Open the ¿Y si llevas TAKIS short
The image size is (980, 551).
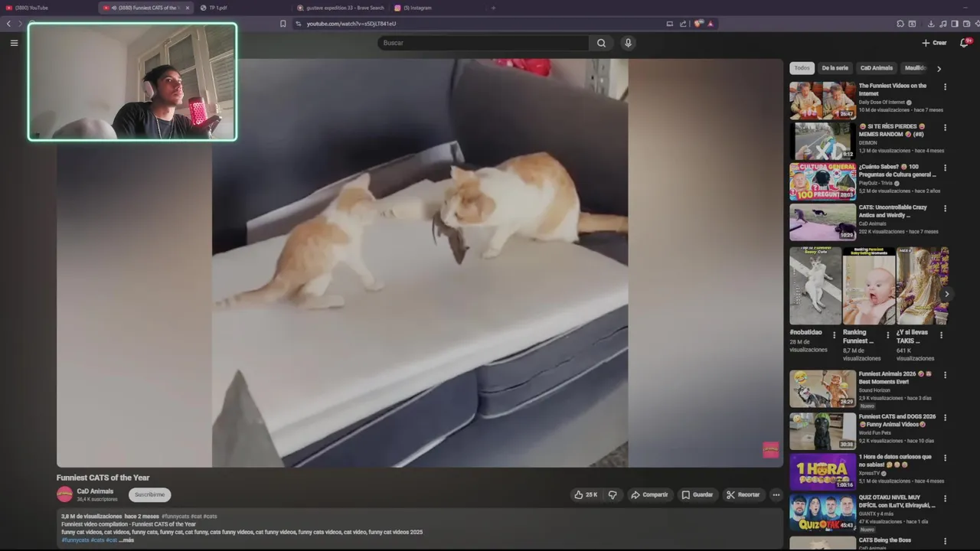coord(922,285)
